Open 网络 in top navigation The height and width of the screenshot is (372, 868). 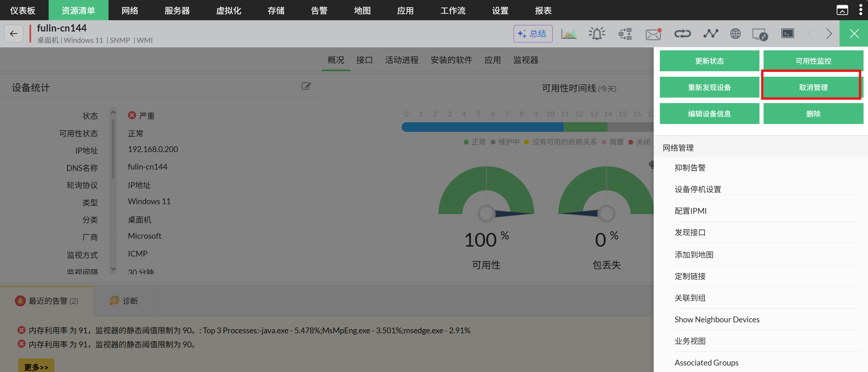pyautogui.click(x=130, y=10)
